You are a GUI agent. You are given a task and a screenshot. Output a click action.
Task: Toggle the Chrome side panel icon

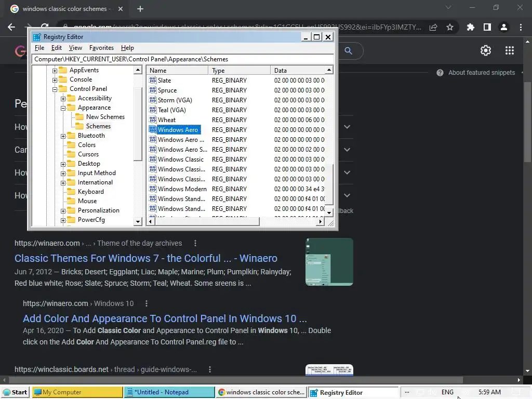point(487,27)
